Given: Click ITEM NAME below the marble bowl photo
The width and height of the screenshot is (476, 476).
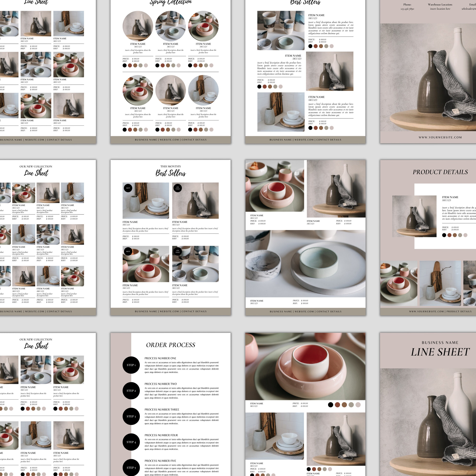Looking at the screenshot, I should [x=257, y=301].
